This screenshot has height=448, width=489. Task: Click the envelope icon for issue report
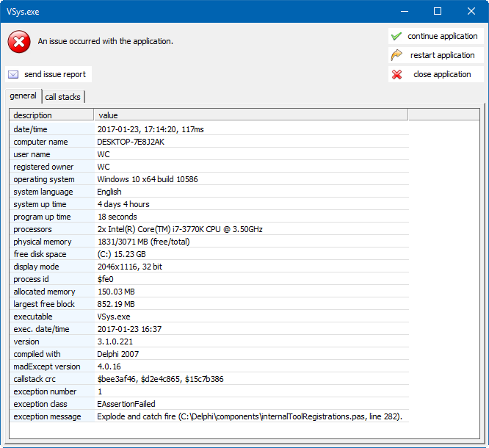click(13, 74)
